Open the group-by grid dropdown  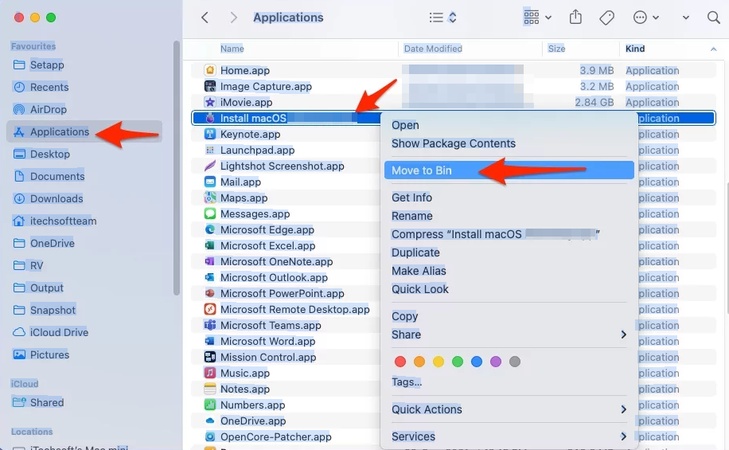537,18
